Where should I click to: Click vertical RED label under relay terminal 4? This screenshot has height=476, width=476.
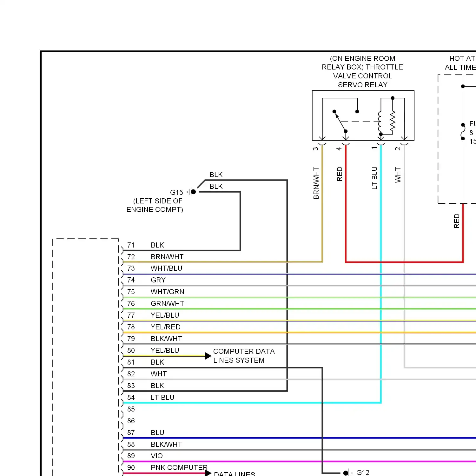point(340,174)
